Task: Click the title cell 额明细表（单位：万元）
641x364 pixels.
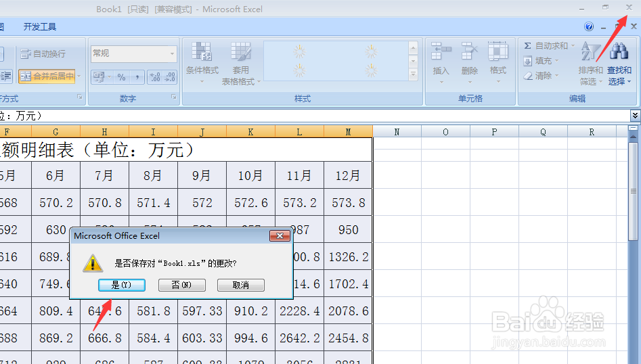Action: coord(186,150)
